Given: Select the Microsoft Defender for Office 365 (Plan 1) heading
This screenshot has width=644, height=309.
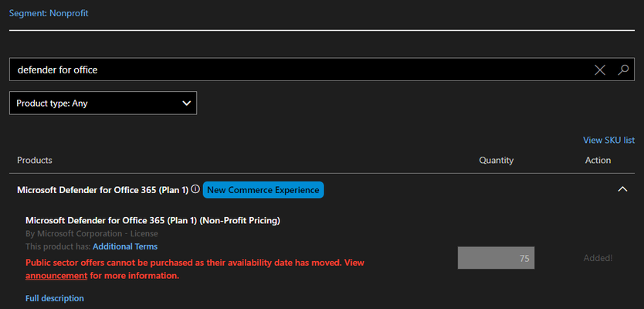Looking at the screenshot, I should tap(103, 190).
